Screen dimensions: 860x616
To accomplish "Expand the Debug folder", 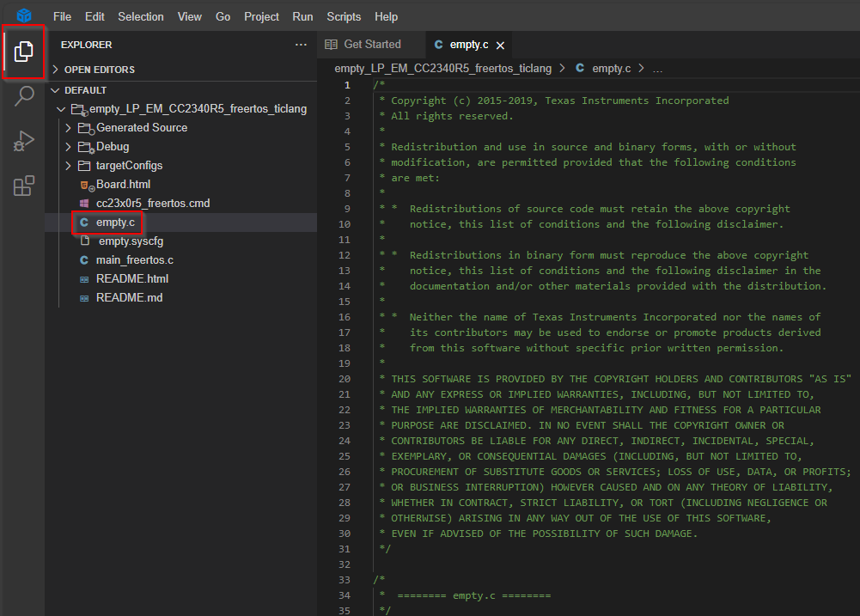I will [112, 147].
